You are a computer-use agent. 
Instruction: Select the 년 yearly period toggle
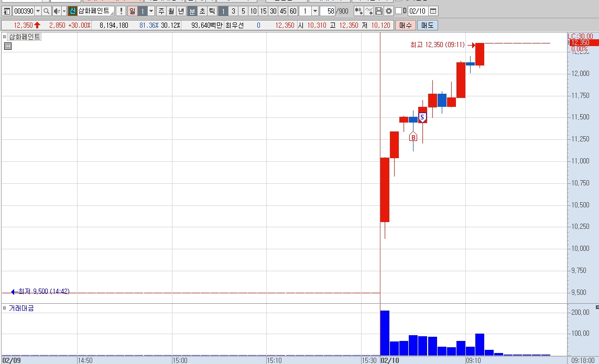click(x=181, y=11)
